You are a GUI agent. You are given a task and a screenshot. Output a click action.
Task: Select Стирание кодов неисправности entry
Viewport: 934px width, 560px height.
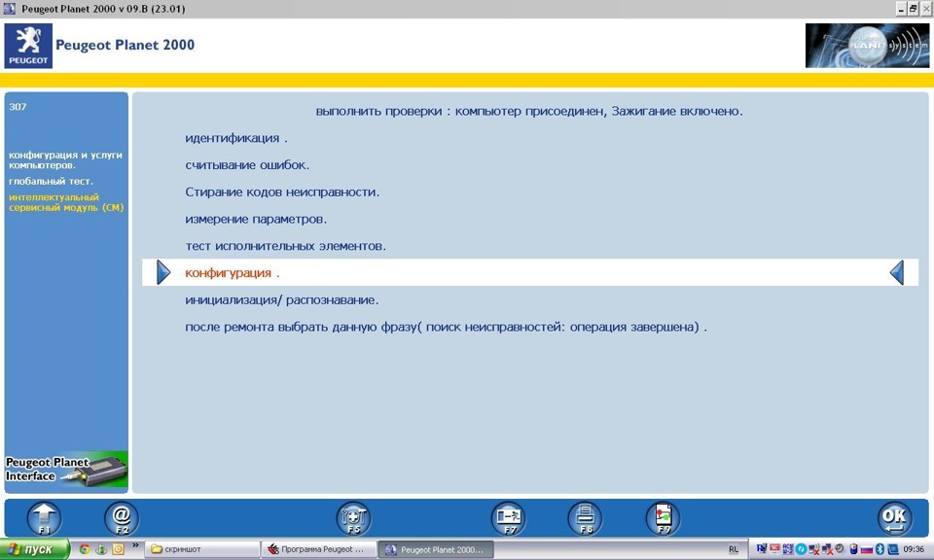pyautogui.click(x=282, y=192)
